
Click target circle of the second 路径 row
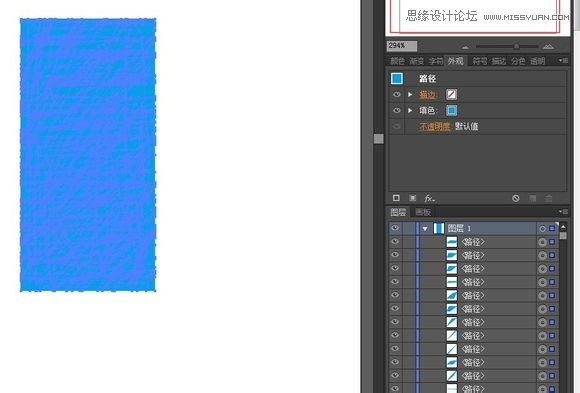[542, 256]
